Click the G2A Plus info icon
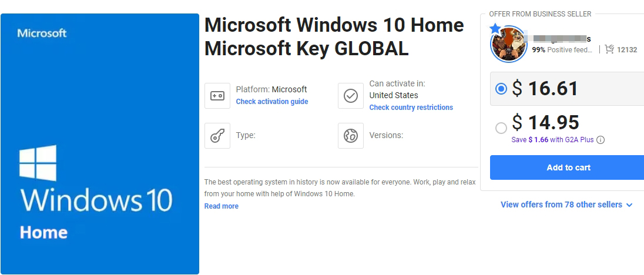Screen dimensions: 644x275 [x=601, y=140]
